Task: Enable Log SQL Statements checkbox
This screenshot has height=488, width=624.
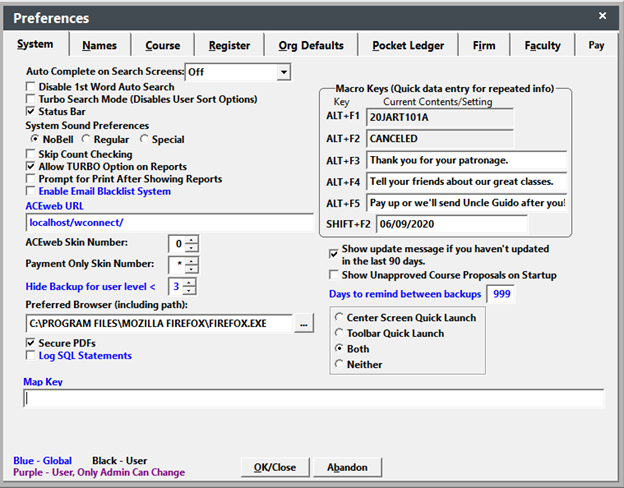Action: (30, 355)
